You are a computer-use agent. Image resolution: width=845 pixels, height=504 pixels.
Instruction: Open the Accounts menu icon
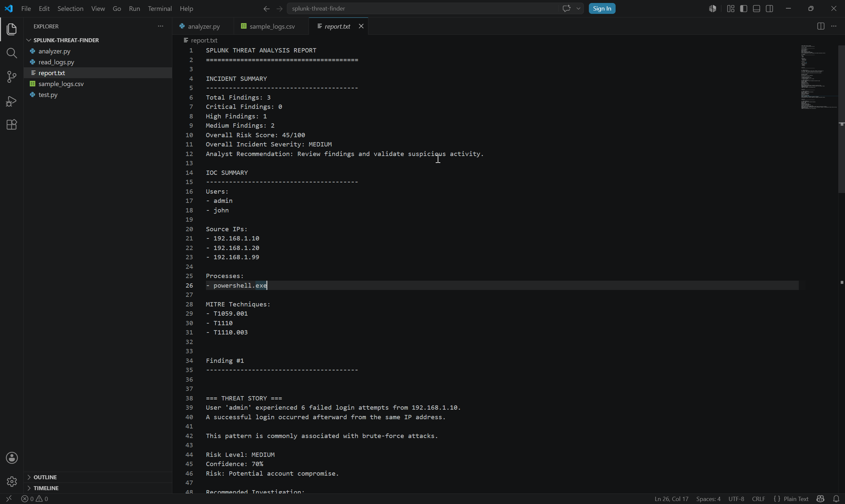tap(12, 458)
